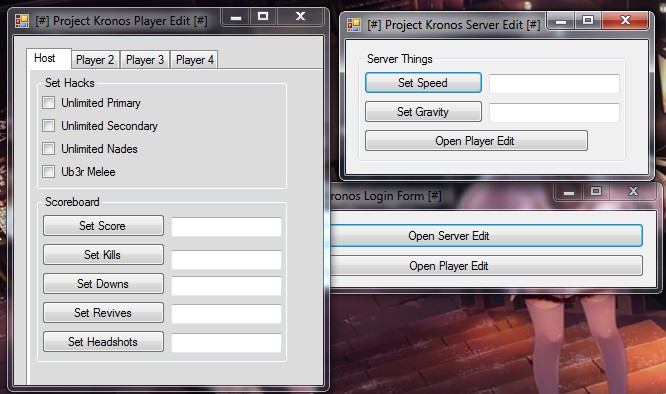Open the Player 4 tab
Viewport: 666px width, 394px height.
pyautogui.click(x=195, y=60)
